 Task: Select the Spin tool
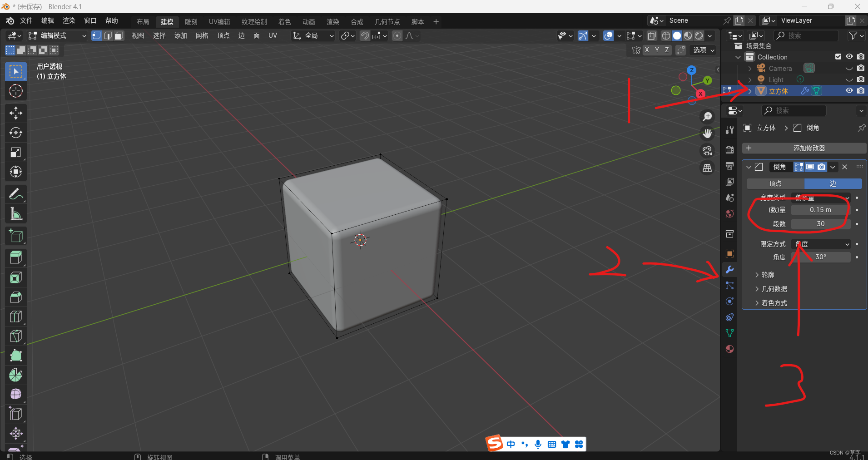16,375
